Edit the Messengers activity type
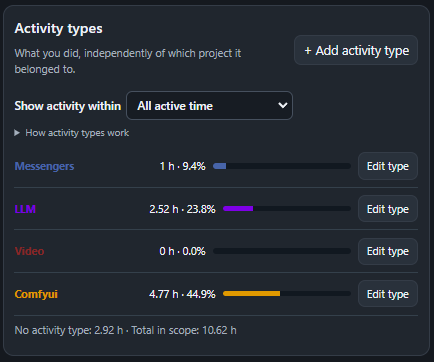This screenshot has width=434, height=362. 388,166
